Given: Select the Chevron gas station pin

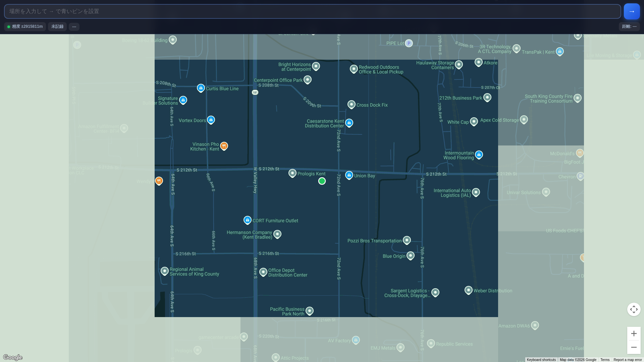Looking at the screenshot, I should coord(580,176).
